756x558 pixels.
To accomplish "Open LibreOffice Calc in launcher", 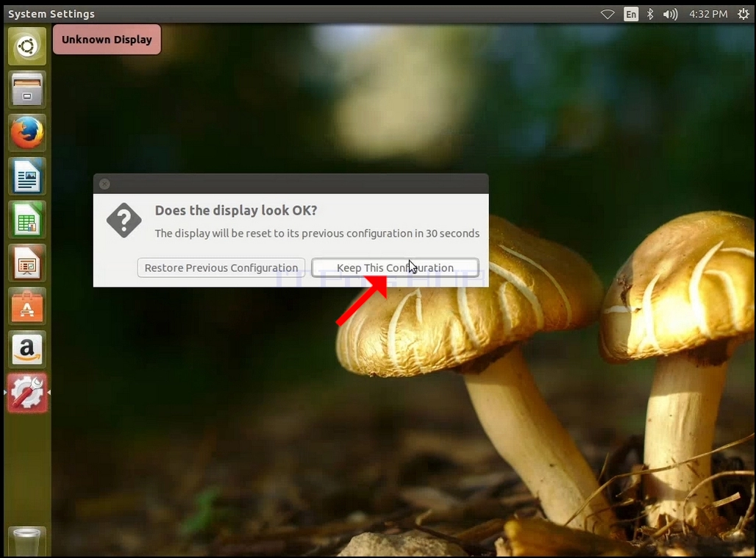I will click(x=27, y=220).
